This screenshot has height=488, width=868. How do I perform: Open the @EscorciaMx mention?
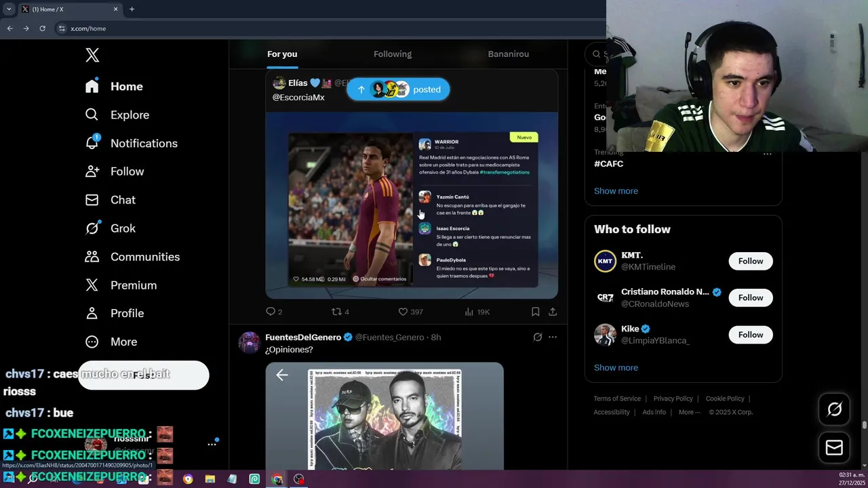tap(298, 98)
